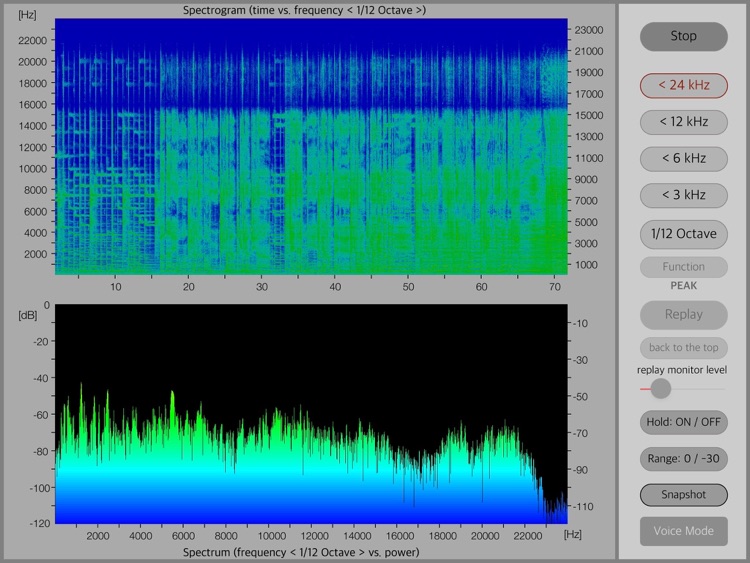
Task: Click the Function button
Action: click(x=684, y=267)
